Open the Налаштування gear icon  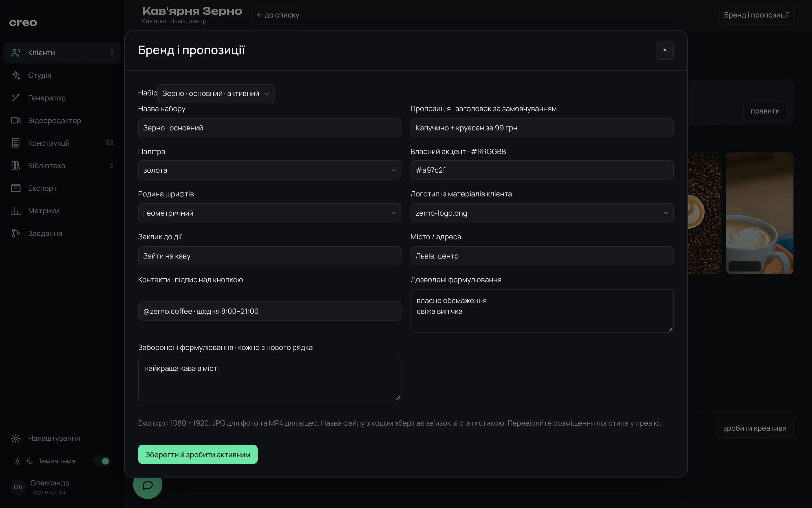[x=16, y=438]
